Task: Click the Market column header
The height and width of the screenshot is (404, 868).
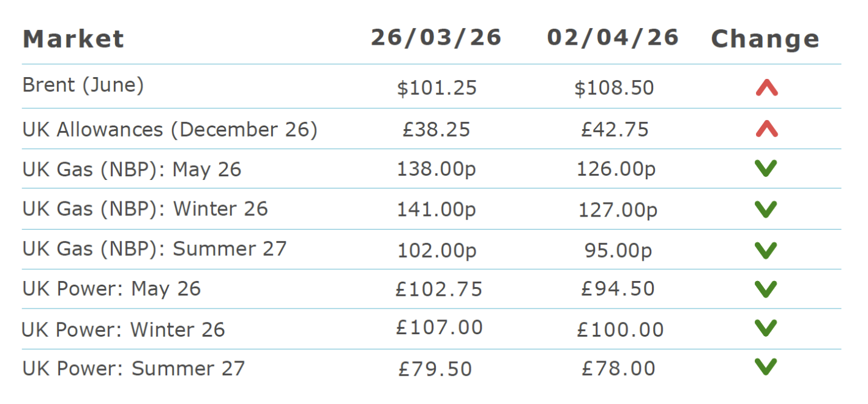Action: 73,39
